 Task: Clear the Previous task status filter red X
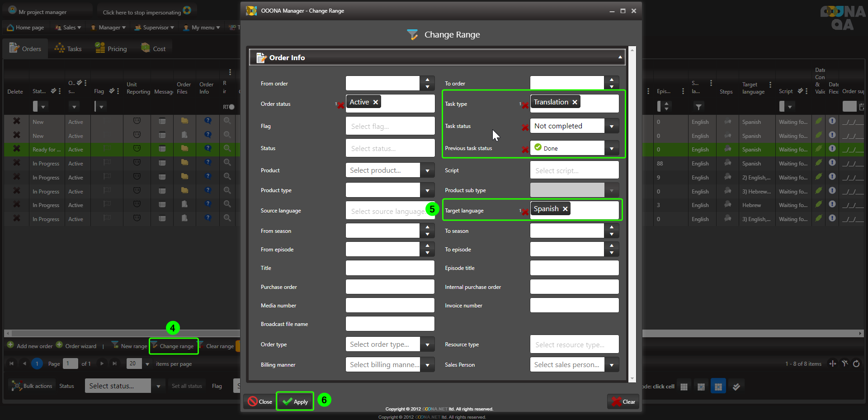click(525, 150)
